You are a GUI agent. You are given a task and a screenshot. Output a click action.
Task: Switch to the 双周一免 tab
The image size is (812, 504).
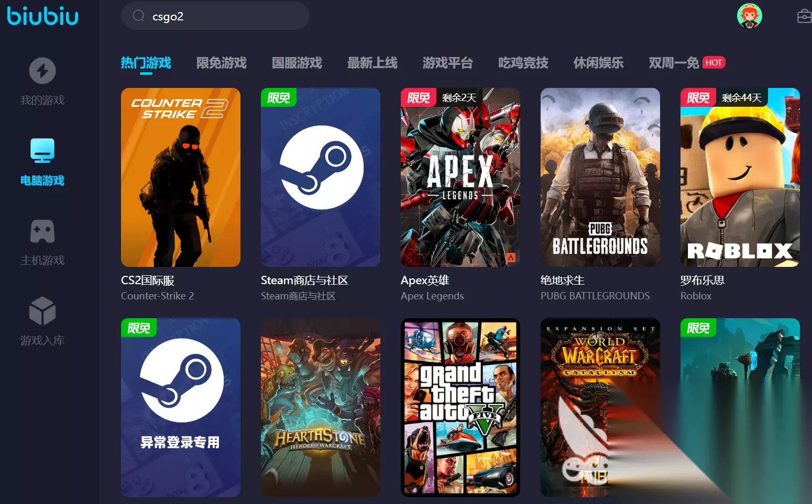tap(674, 63)
